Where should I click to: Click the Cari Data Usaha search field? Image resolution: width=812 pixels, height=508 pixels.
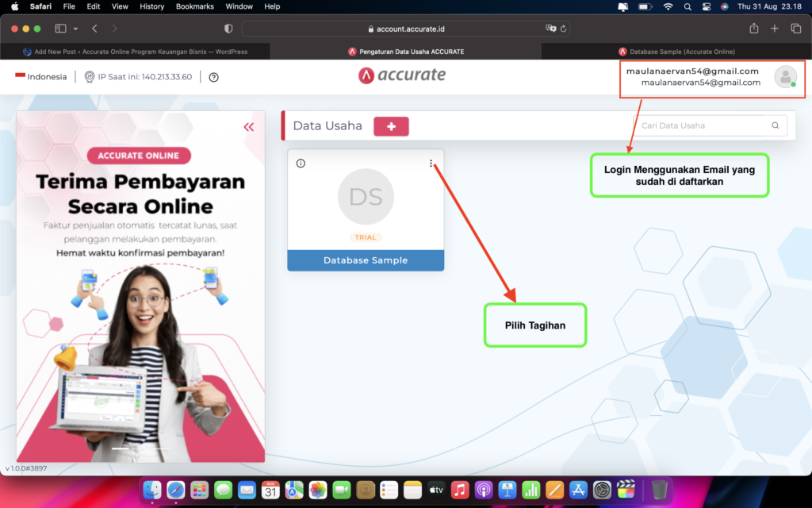pyautogui.click(x=710, y=125)
